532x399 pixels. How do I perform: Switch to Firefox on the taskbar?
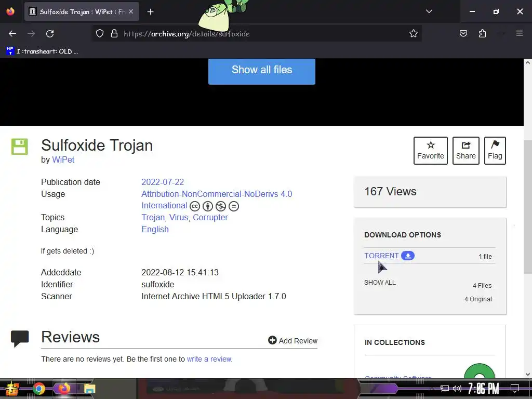click(64, 389)
